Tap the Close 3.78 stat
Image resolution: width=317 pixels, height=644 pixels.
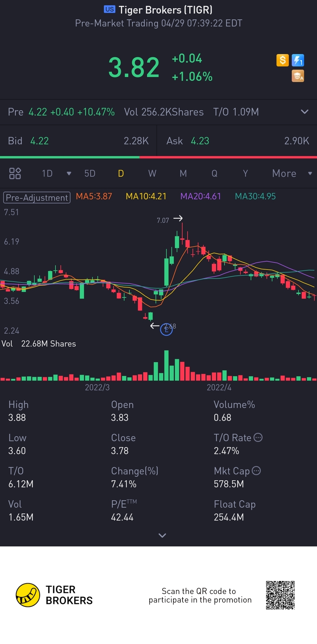(x=123, y=444)
